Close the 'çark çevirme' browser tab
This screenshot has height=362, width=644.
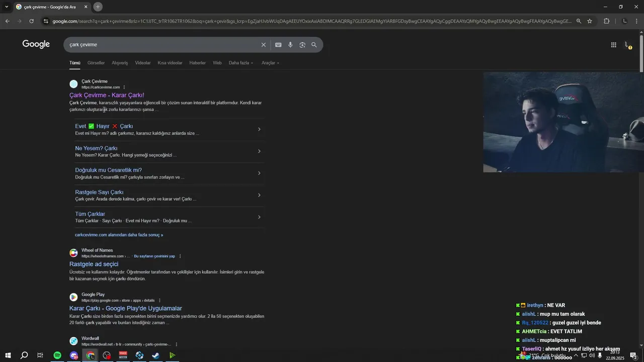(x=86, y=7)
